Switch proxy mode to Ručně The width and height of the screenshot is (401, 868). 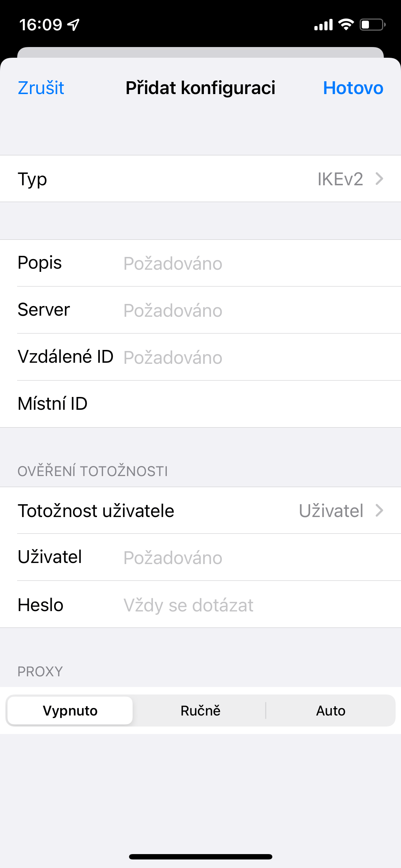(200, 711)
